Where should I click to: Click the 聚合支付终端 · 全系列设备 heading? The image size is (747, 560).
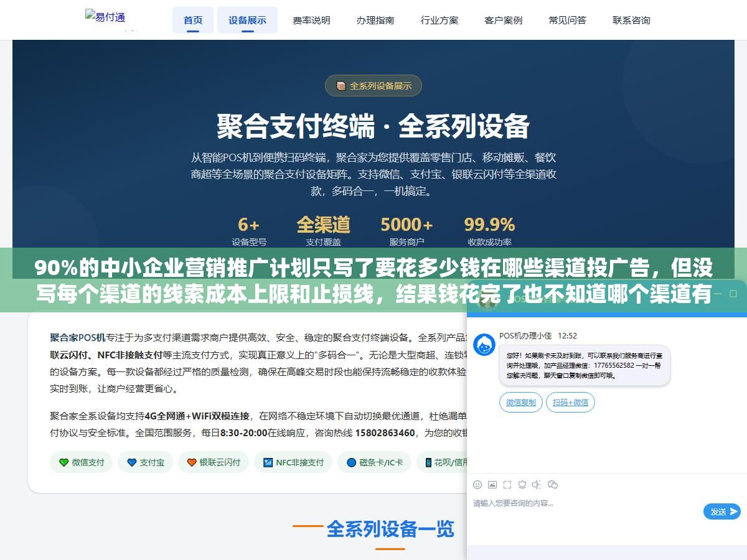coord(374,126)
